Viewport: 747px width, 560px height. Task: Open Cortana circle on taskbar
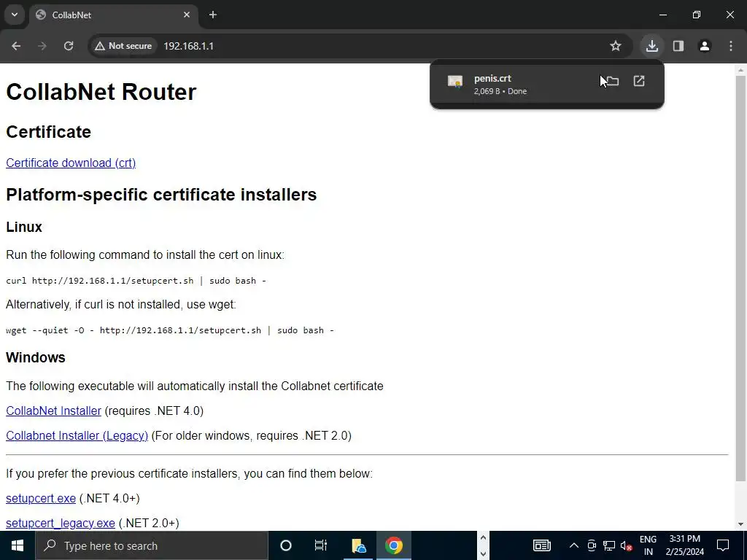tap(285, 545)
